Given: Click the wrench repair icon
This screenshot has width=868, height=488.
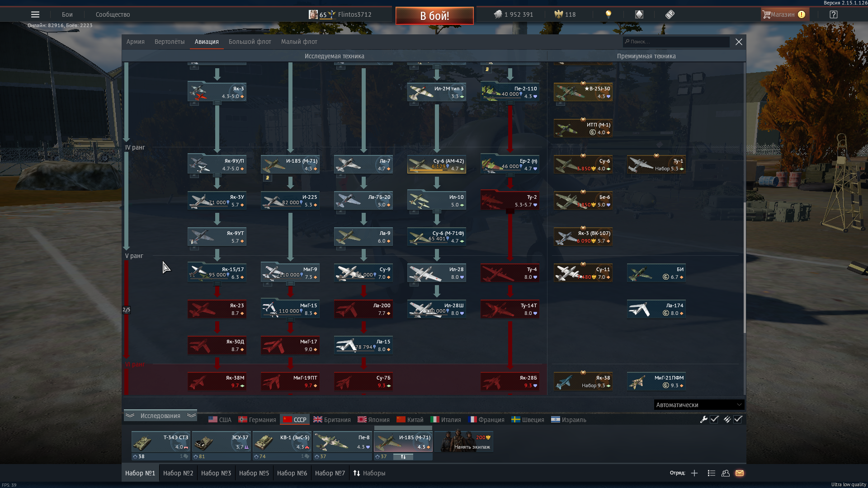Looking at the screenshot, I should pos(703,419).
